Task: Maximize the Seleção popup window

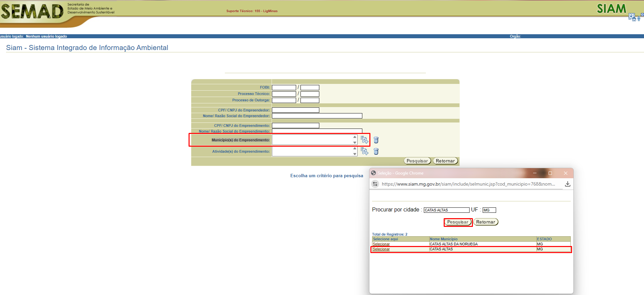Action: pyautogui.click(x=550, y=173)
